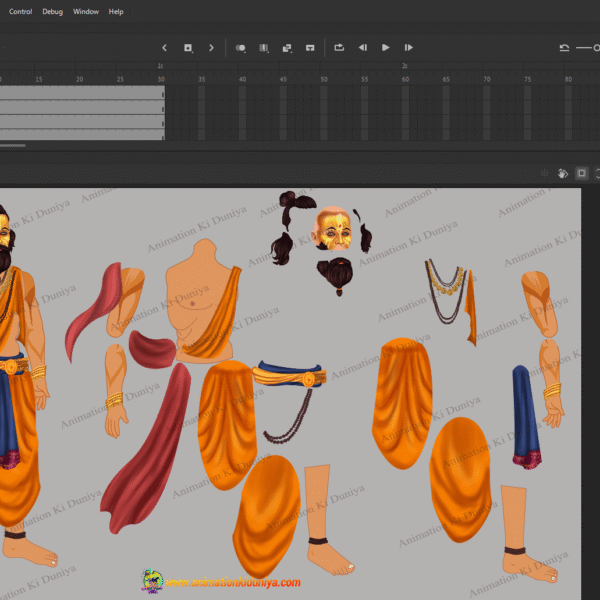Select the stage Rotation tool hand icon
The image size is (600, 600).
[562, 173]
